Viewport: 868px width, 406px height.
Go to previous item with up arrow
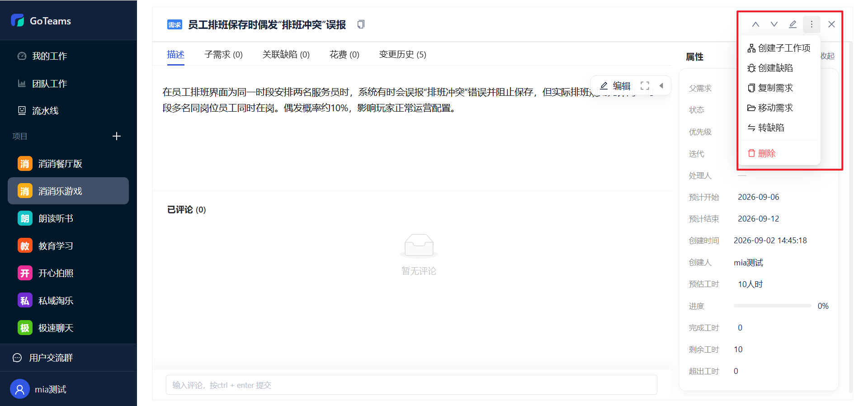pyautogui.click(x=755, y=24)
